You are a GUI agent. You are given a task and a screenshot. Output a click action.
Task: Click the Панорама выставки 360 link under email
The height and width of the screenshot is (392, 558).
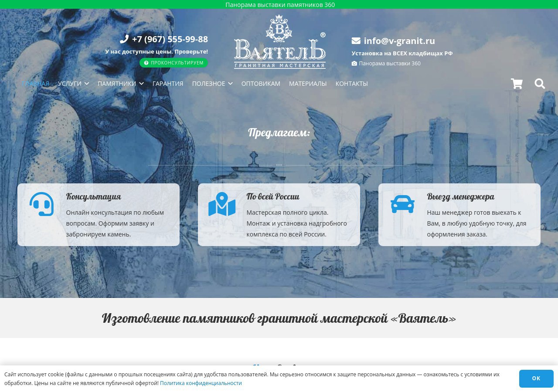pyautogui.click(x=389, y=64)
